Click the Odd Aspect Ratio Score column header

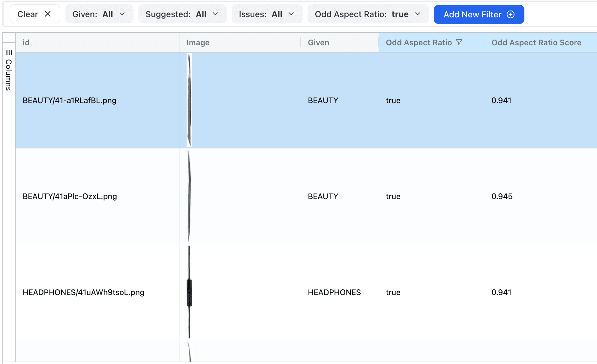coord(536,42)
